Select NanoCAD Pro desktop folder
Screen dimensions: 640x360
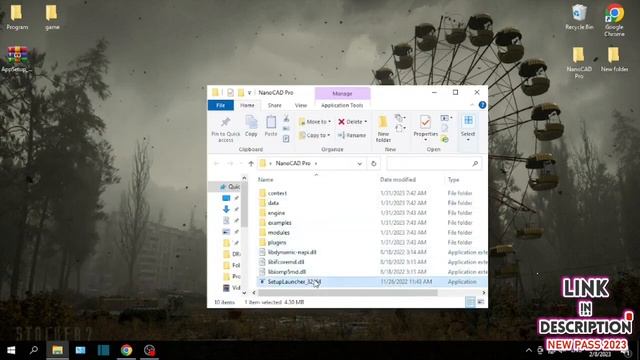point(578,62)
